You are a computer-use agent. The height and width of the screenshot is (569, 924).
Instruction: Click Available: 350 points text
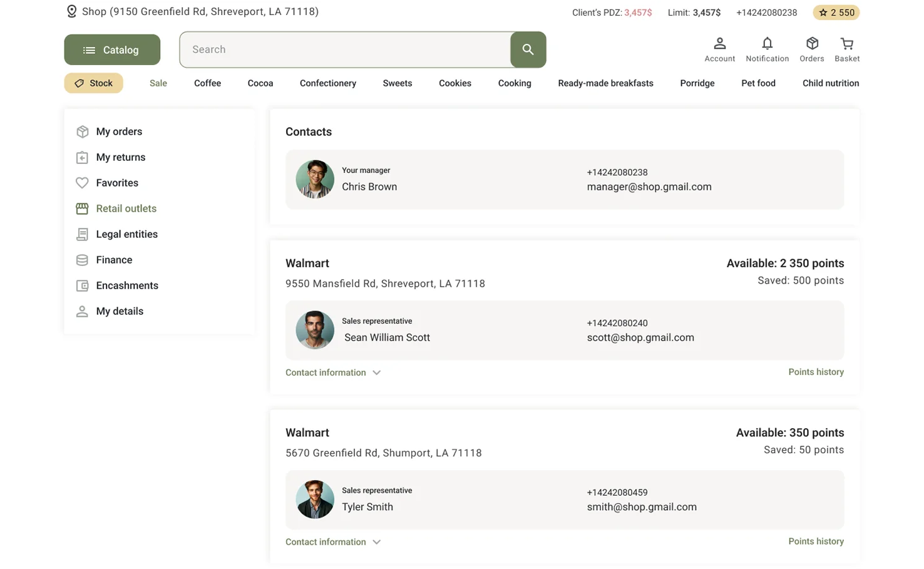pyautogui.click(x=790, y=433)
